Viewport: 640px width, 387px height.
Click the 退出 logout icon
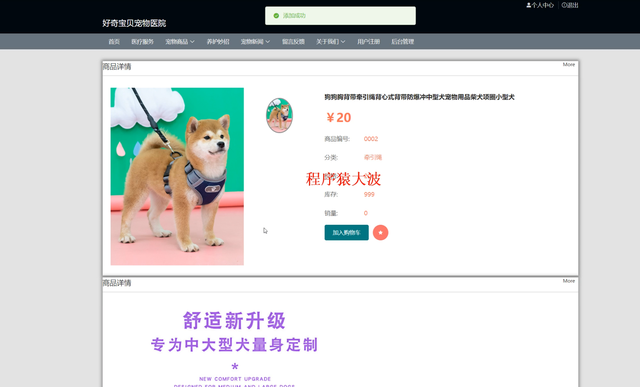coord(564,5)
